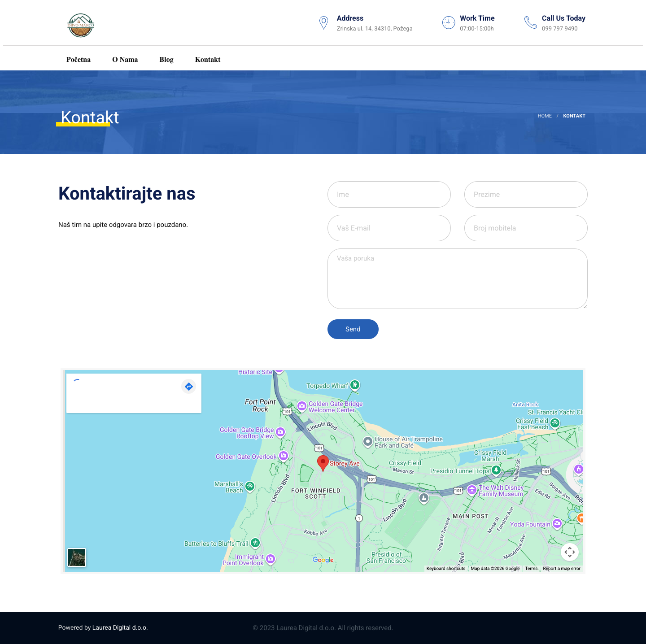The width and height of the screenshot is (646, 644).
Task: Focus the Ime input field
Action: pyautogui.click(x=389, y=194)
